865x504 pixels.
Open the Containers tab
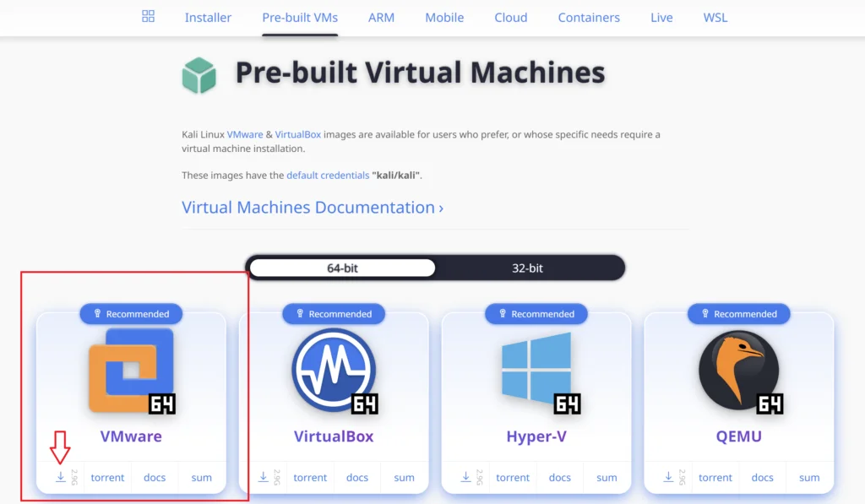[x=589, y=18]
